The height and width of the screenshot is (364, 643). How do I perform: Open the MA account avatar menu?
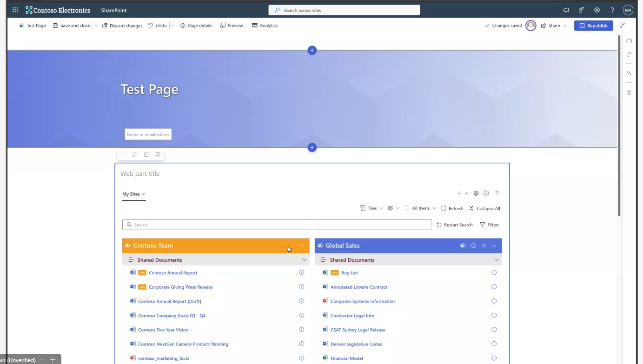tap(628, 10)
